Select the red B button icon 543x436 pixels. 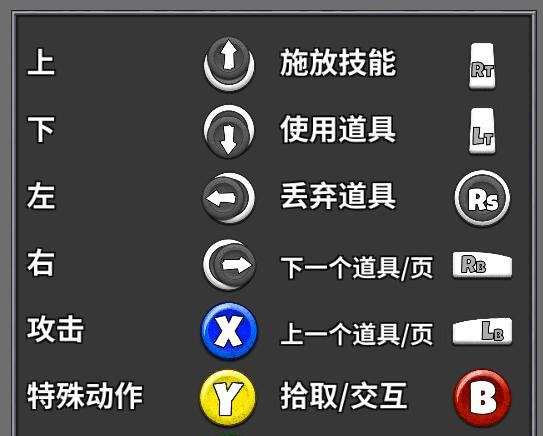point(482,398)
